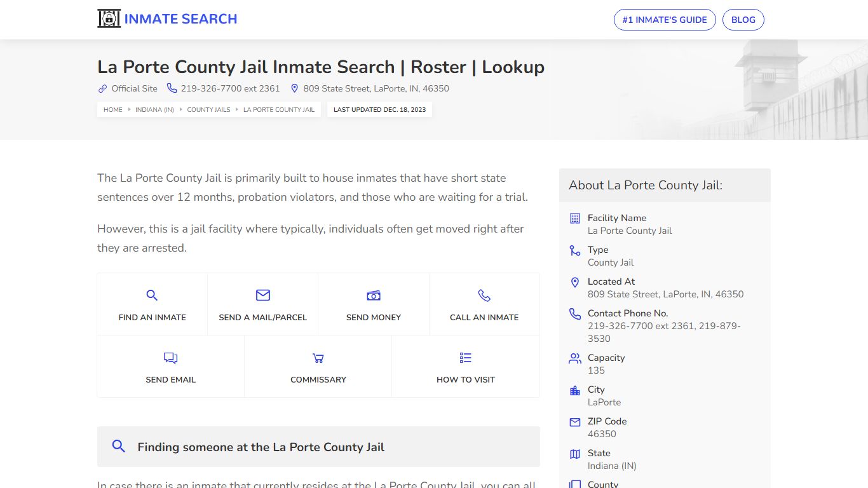Click phone number 219-326-7700 ext 2361 in header
This screenshot has width=868, height=488.
tap(230, 89)
